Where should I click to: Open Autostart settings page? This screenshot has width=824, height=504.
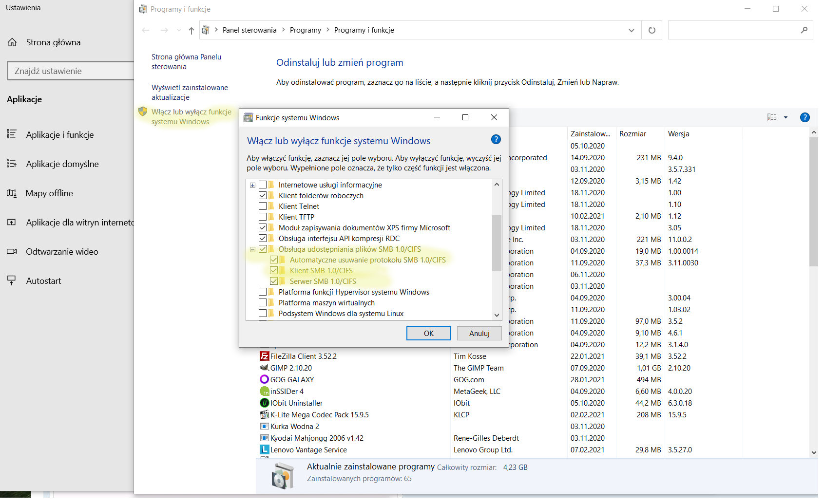43,280
